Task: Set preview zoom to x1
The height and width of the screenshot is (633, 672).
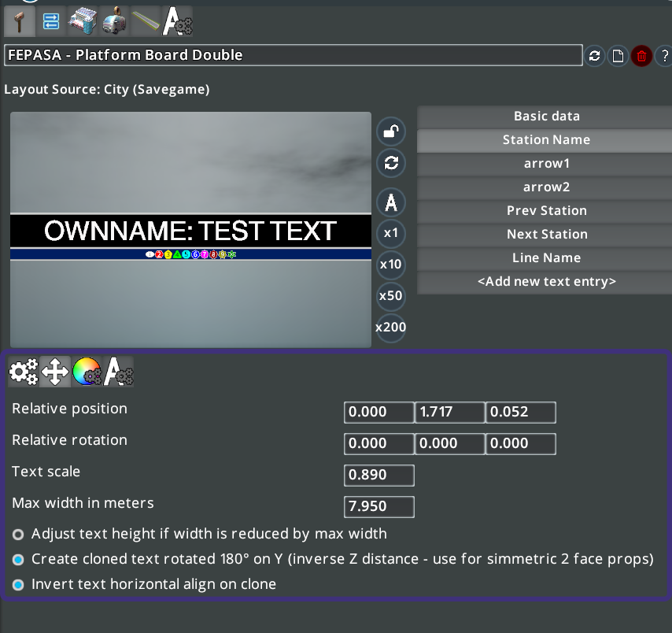Action: (x=391, y=233)
